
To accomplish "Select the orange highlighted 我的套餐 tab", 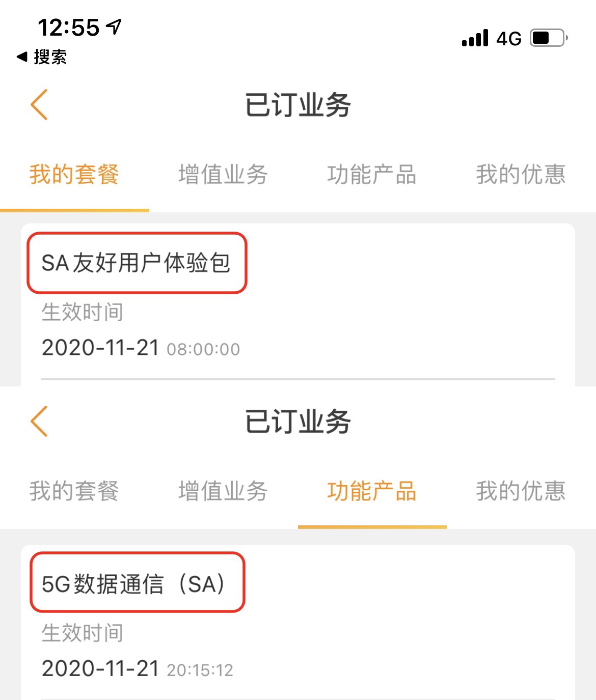I will (74, 175).
